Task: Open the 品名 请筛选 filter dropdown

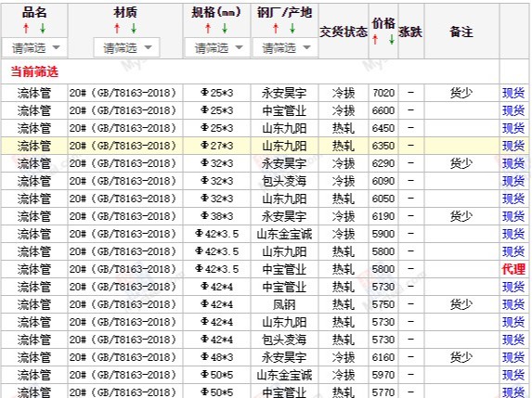Action: [35, 48]
